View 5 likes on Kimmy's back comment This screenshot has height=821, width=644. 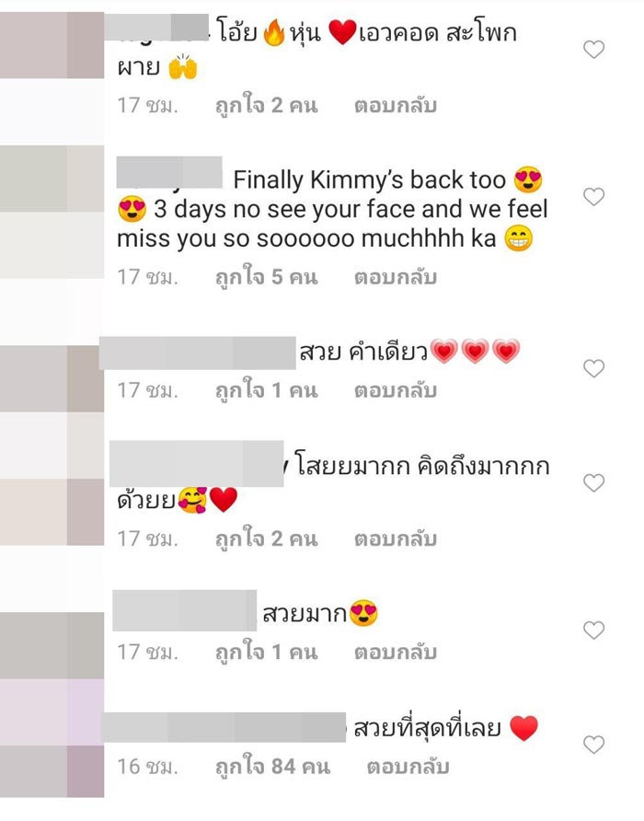click(267, 278)
